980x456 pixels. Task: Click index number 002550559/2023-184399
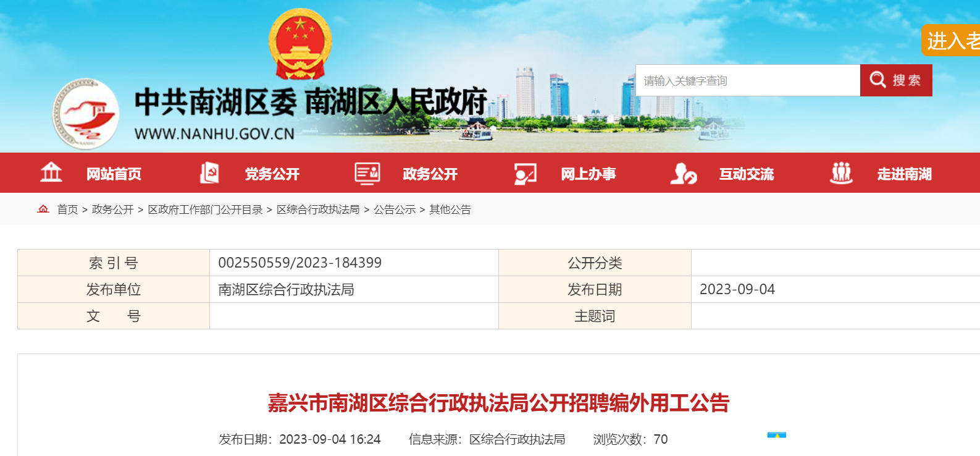[x=300, y=263]
